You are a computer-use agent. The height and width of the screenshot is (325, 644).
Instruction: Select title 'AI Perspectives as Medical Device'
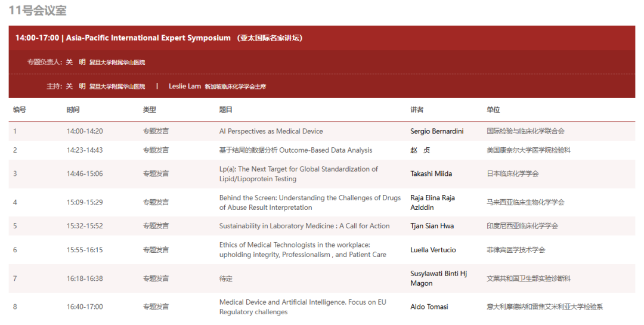(x=271, y=131)
